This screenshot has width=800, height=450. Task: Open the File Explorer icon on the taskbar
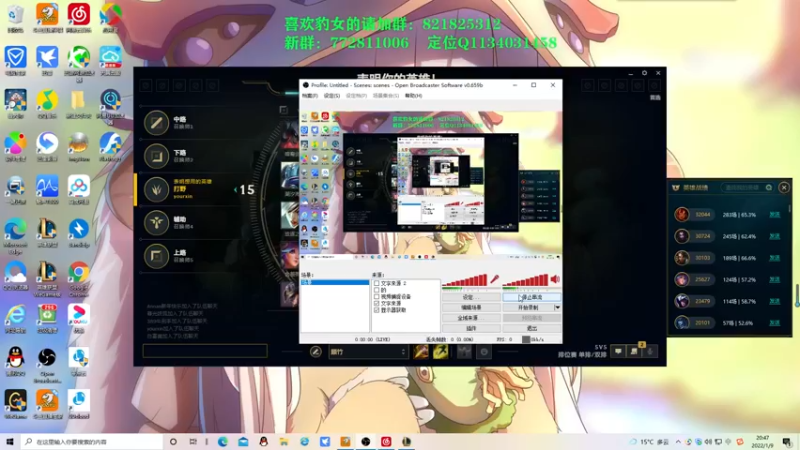tap(284, 441)
